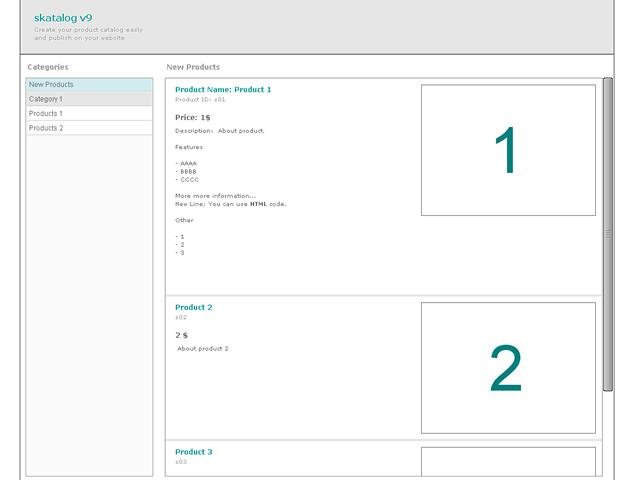Open the Products 1 category
The width and height of the screenshot is (640, 480).
pyautogui.click(x=89, y=113)
